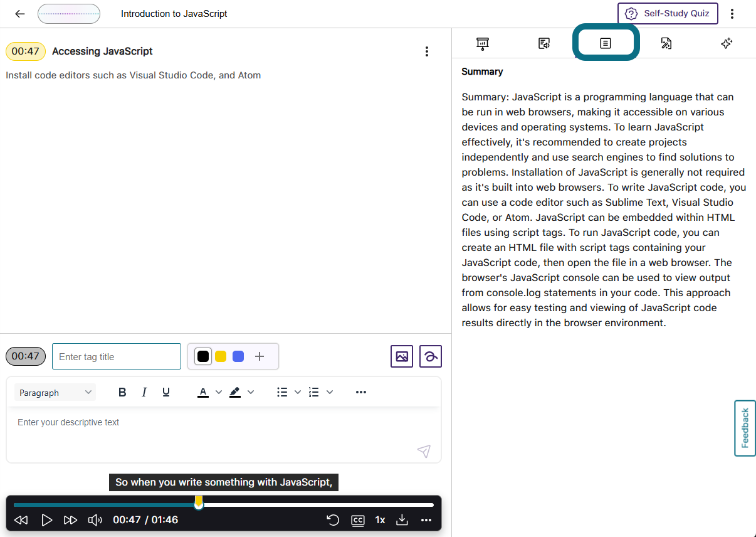
Task: Add a custom tag color with plus
Action: pyautogui.click(x=260, y=356)
